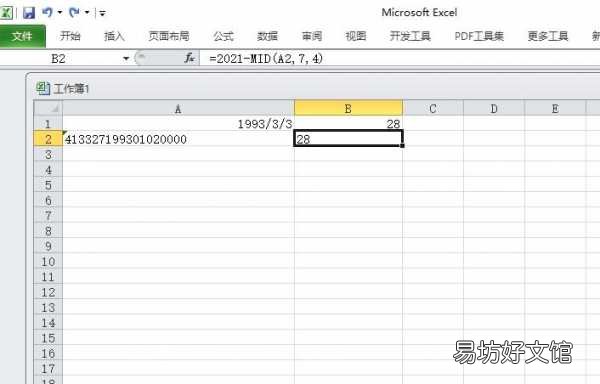Switch to the 审阅 tab
The image size is (600, 384).
(311, 36)
